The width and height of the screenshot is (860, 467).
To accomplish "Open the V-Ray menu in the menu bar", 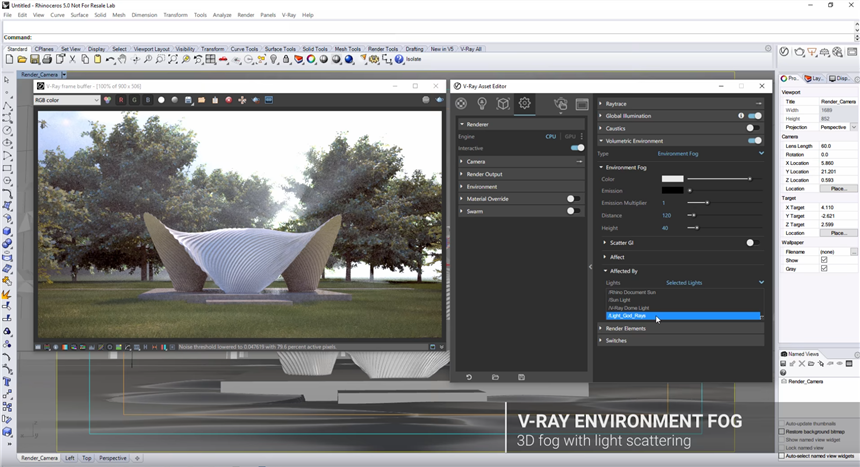I will pyautogui.click(x=289, y=15).
